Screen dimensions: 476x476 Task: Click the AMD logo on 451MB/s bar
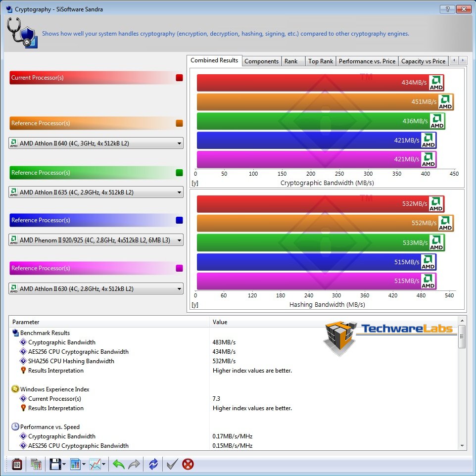tap(445, 102)
